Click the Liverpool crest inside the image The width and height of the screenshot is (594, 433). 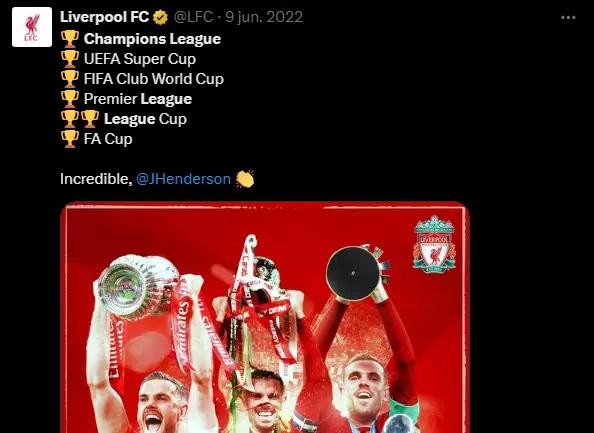pos(435,244)
